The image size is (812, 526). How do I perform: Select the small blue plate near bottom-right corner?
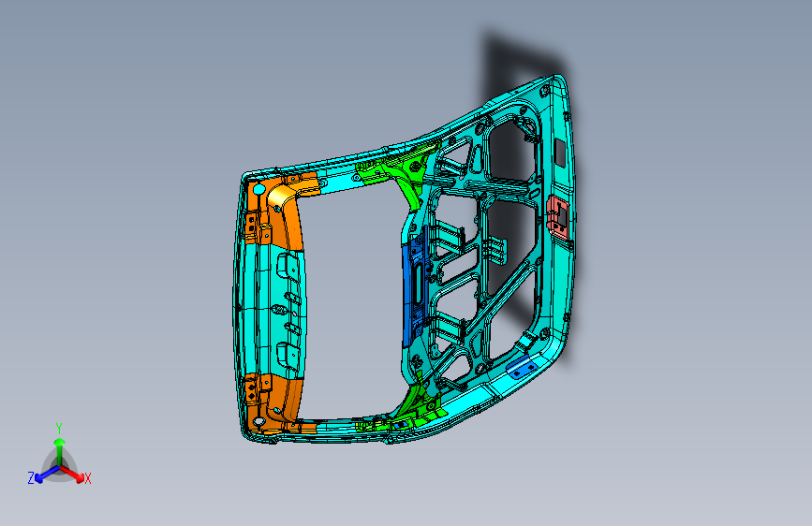point(522,368)
